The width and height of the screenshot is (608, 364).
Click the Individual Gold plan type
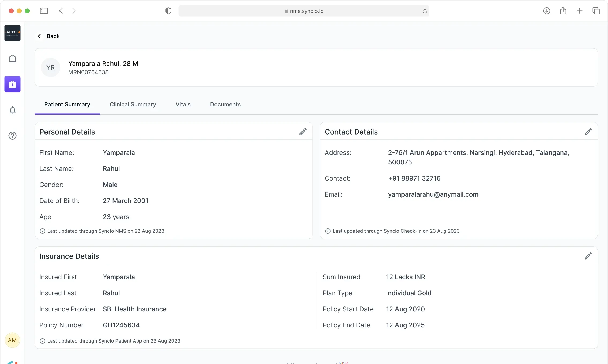click(x=409, y=293)
